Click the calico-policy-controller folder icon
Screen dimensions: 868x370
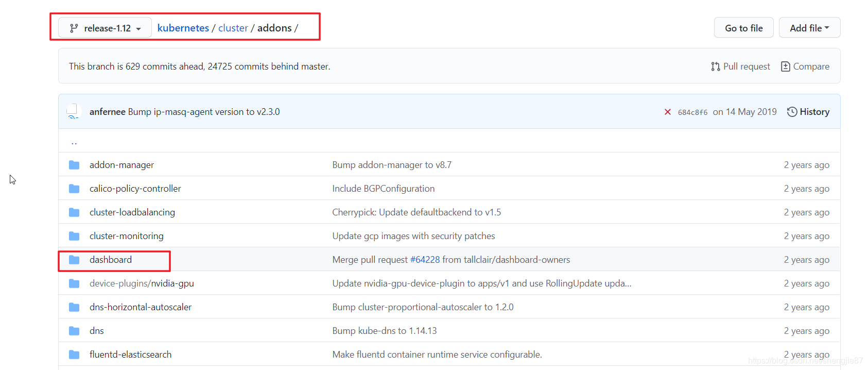[74, 189]
